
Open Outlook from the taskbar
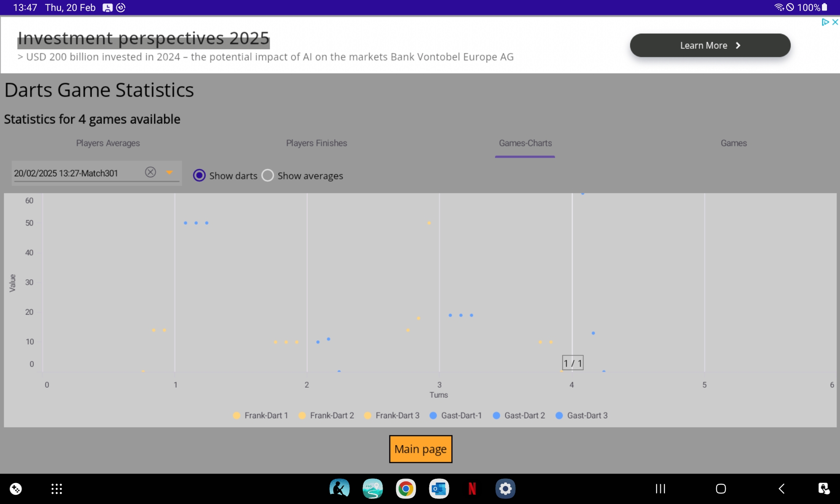(x=439, y=488)
